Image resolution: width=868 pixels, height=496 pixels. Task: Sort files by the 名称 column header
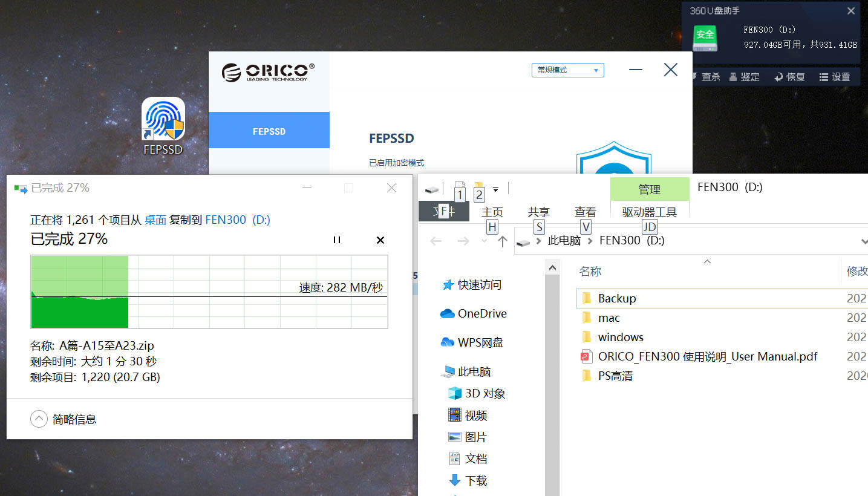coord(590,271)
